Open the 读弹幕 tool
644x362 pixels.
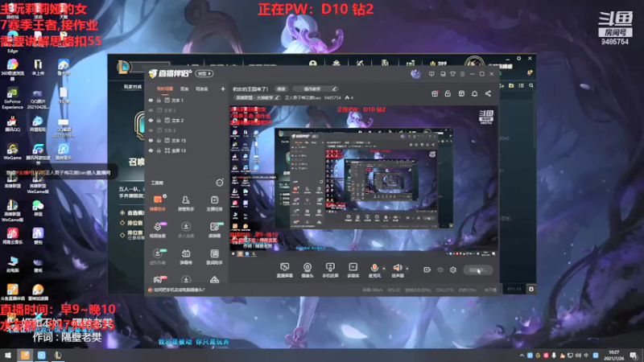pos(214,230)
